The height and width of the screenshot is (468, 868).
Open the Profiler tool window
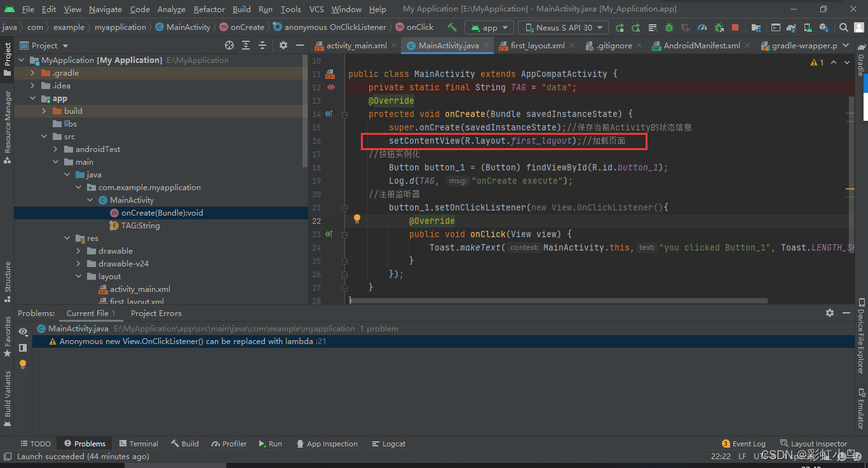tap(229, 444)
